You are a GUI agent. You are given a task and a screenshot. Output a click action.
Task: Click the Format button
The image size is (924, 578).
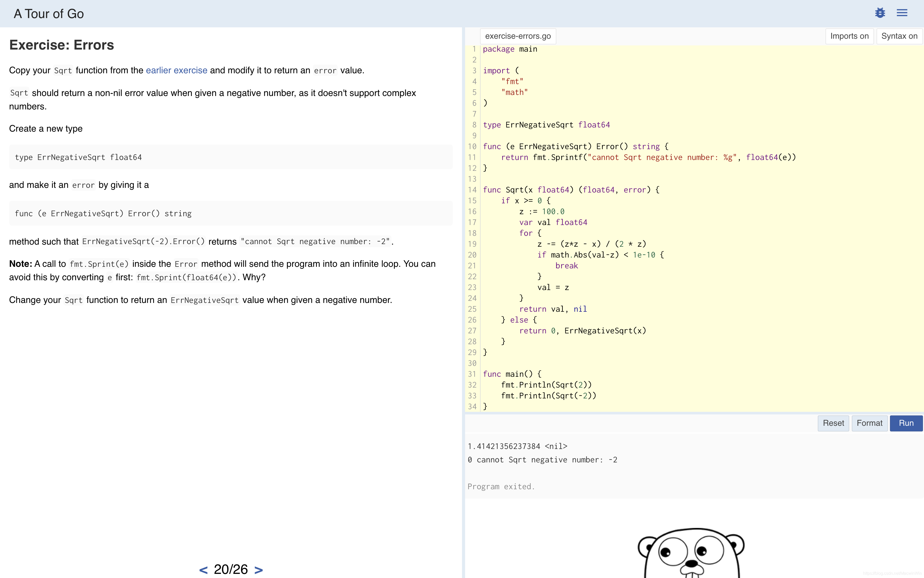click(x=869, y=423)
